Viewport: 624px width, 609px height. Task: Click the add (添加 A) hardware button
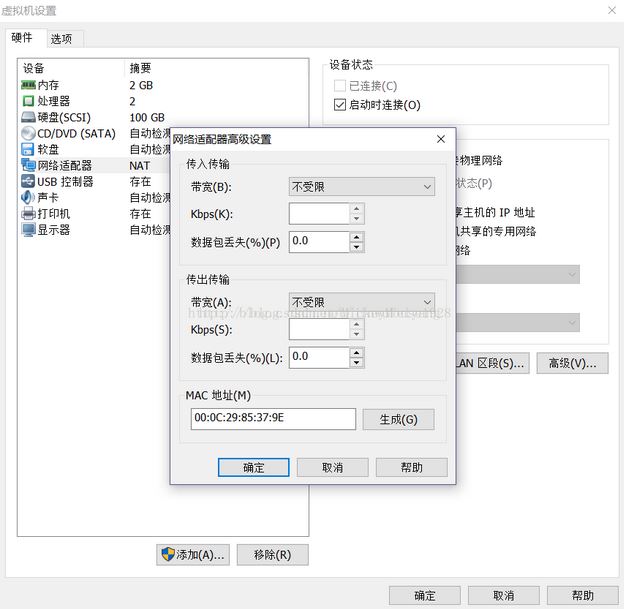coord(192,555)
